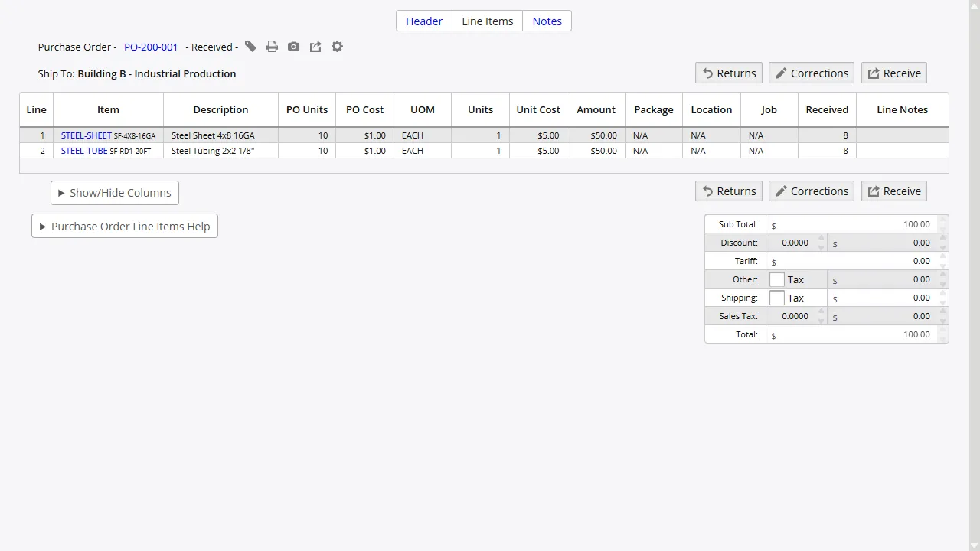Click the Unit Cost column header
Screen dimensions: 980x551
538,109
